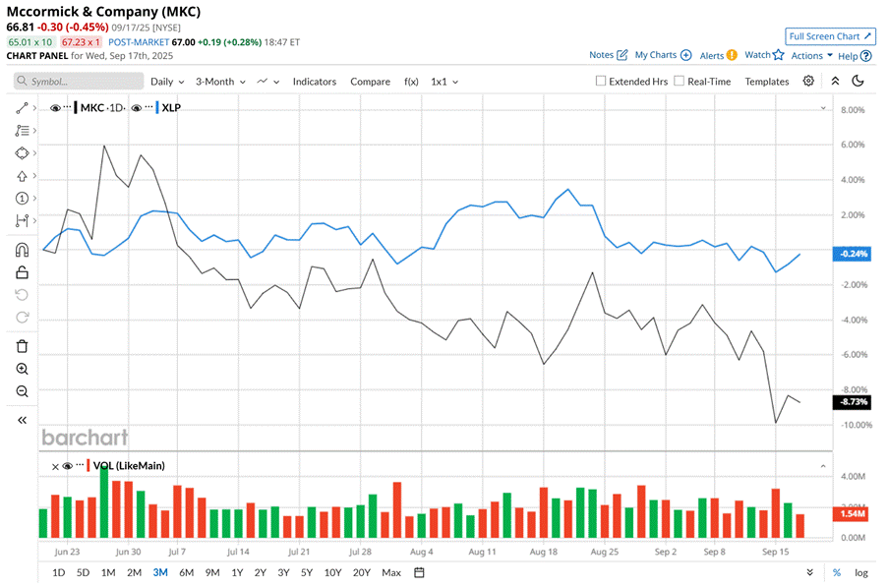Collapse the chart toolbar with double chevron
This screenshot has width=888, height=588.
pos(835,81)
